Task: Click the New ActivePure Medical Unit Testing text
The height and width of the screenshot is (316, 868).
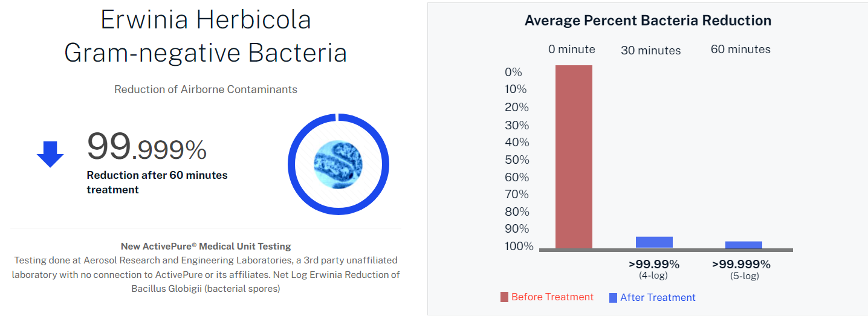Action: (206, 246)
